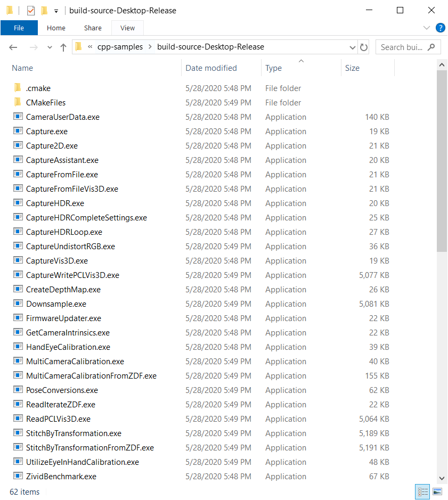Select the CameraUserData.exe file icon
The image size is (448, 500).
tap(18, 117)
